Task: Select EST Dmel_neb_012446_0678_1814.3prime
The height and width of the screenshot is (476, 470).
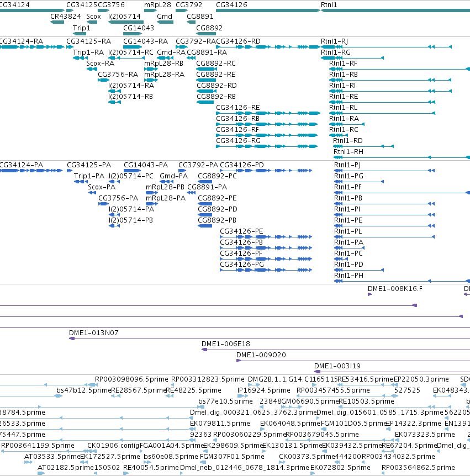Action: [245, 468]
